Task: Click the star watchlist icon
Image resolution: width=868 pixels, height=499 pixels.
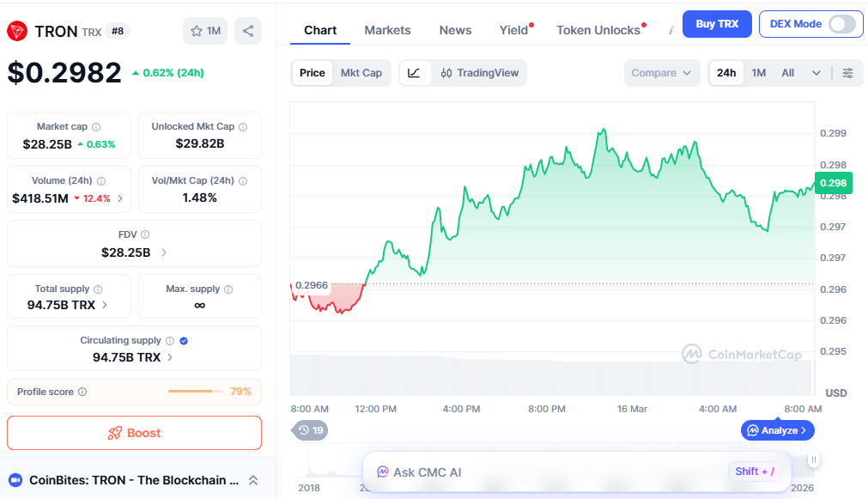Action: click(197, 31)
